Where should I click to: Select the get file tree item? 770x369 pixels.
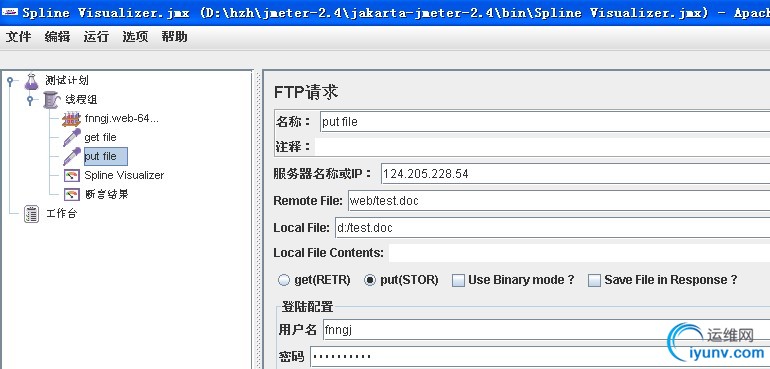100,138
